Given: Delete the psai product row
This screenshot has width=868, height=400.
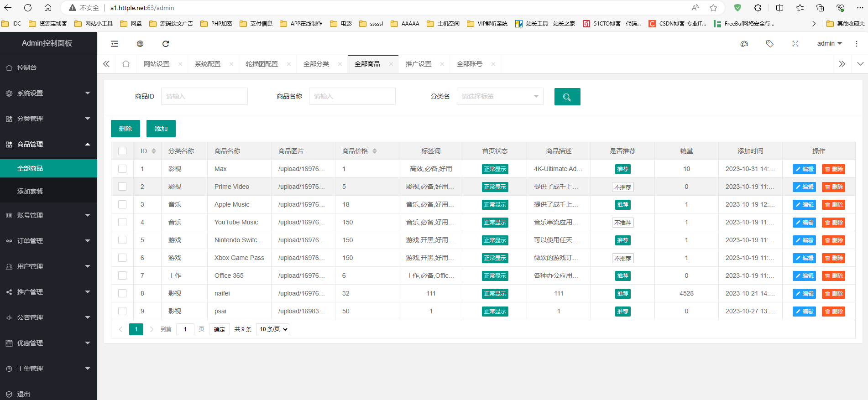Looking at the screenshot, I should tap(833, 312).
